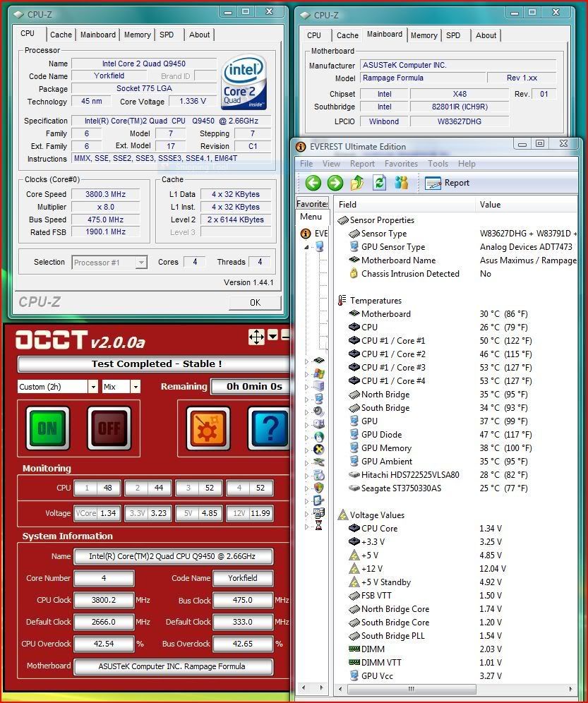
Task: Open About tab in right CPU-Z window
Action: pos(486,35)
